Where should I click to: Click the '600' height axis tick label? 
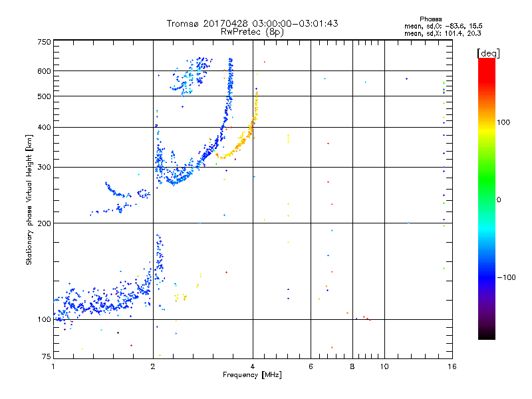click(44, 71)
